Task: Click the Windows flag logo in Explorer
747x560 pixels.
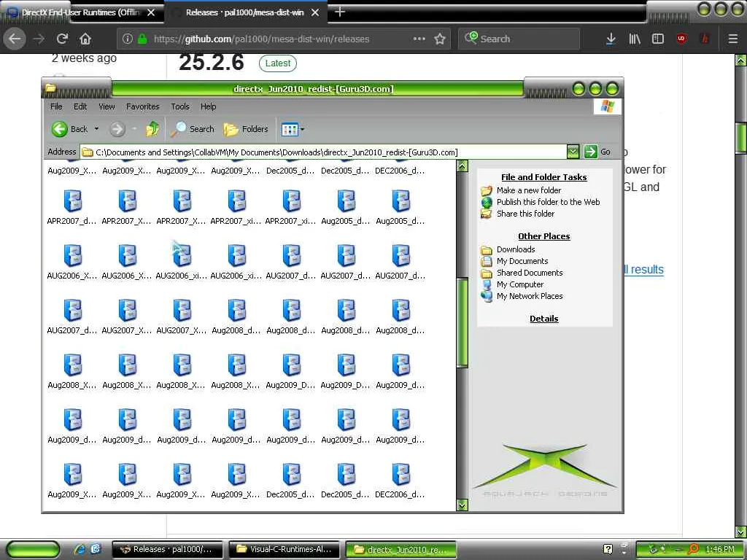Action: pos(608,106)
